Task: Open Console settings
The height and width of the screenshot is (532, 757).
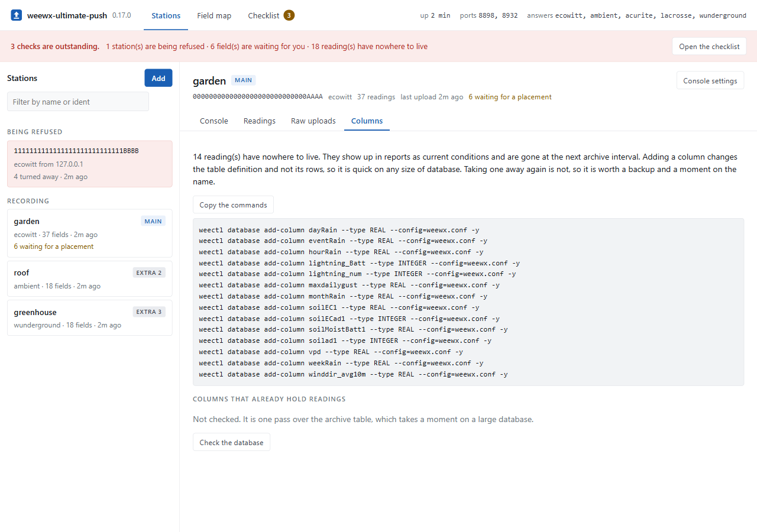Action: tap(710, 80)
